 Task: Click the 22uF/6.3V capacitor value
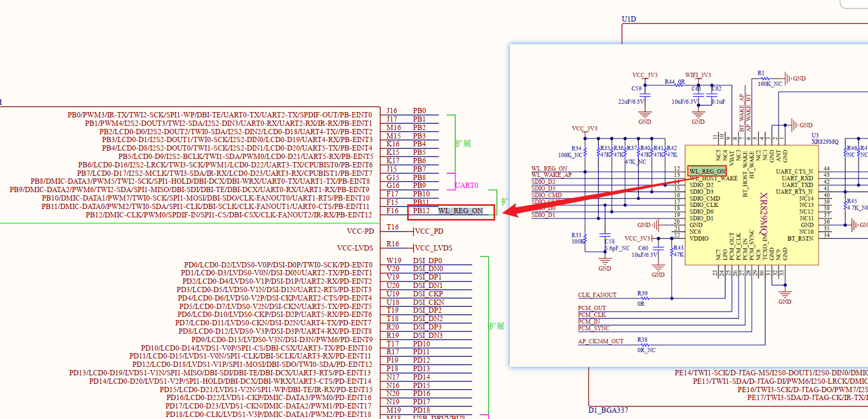tap(631, 102)
